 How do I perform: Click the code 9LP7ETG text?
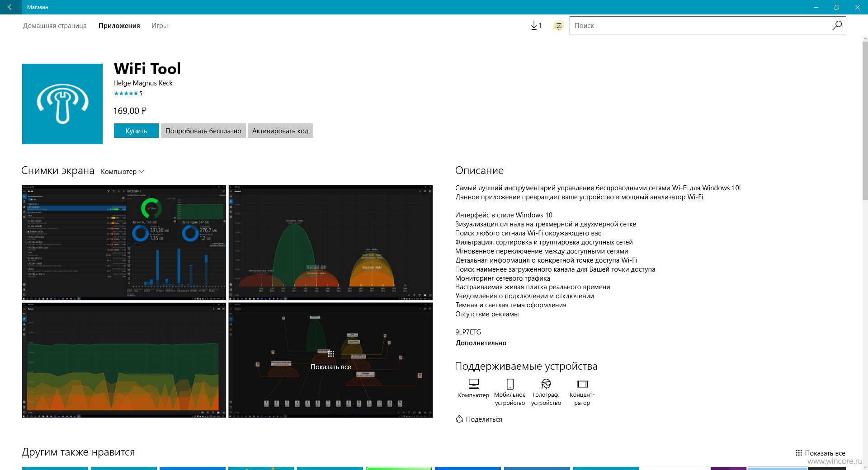tap(468, 332)
